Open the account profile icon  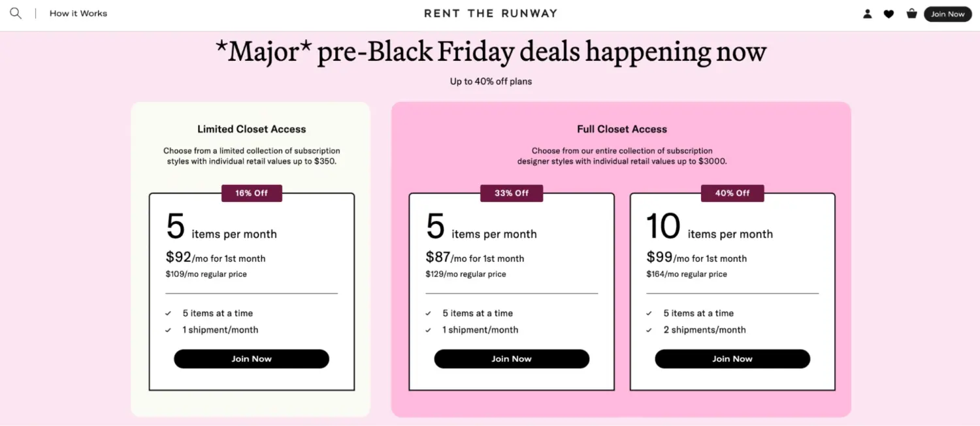click(x=867, y=13)
